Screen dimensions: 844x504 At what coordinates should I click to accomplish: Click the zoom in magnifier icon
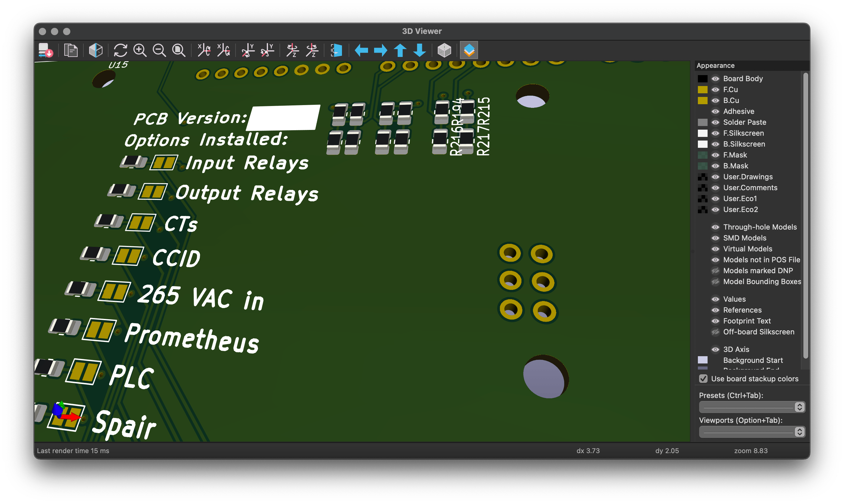click(140, 50)
